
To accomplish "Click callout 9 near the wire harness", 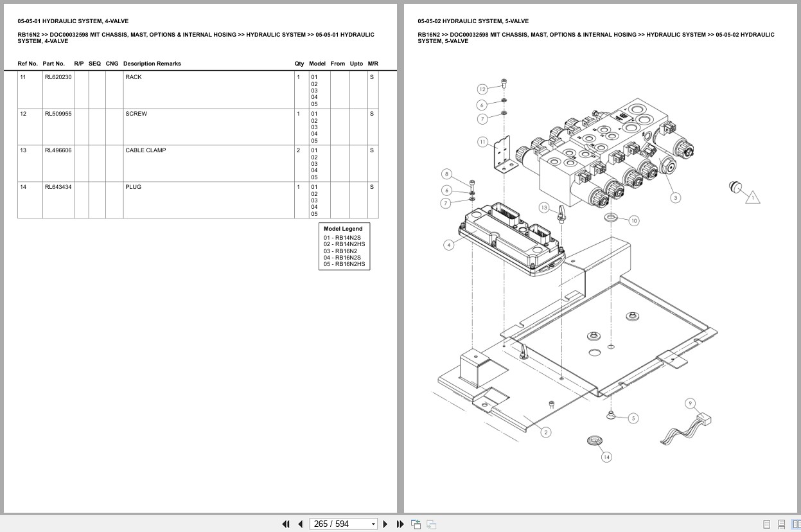I will coord(691,403).
